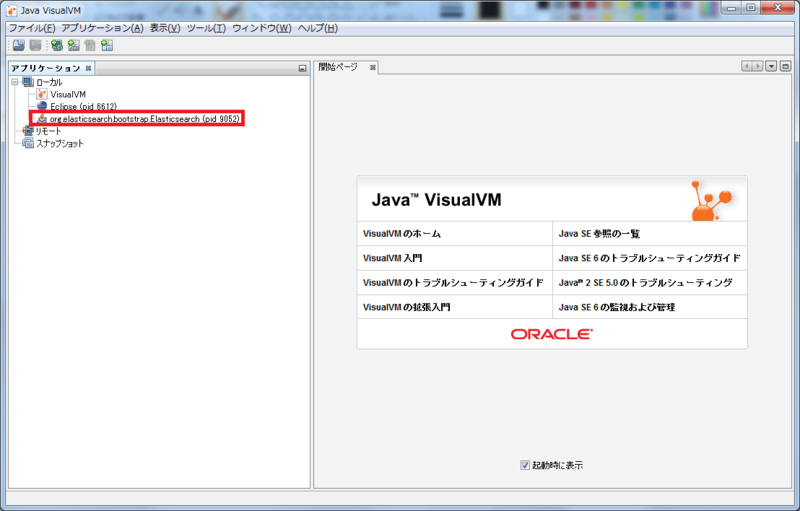
Task: Open the ウィンドウ(W) menu
Action: coord(262,28)
